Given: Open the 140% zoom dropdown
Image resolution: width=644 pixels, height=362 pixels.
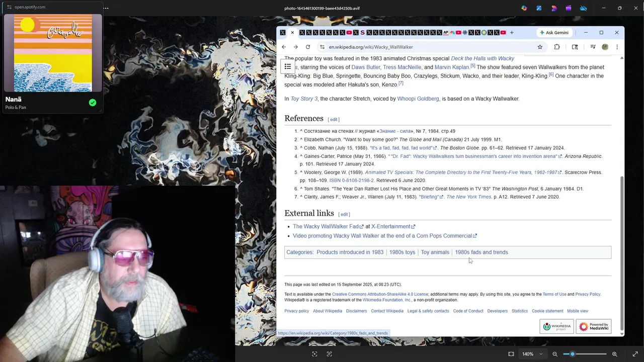Looking at the screenshot, I should [x=532, y=354].
